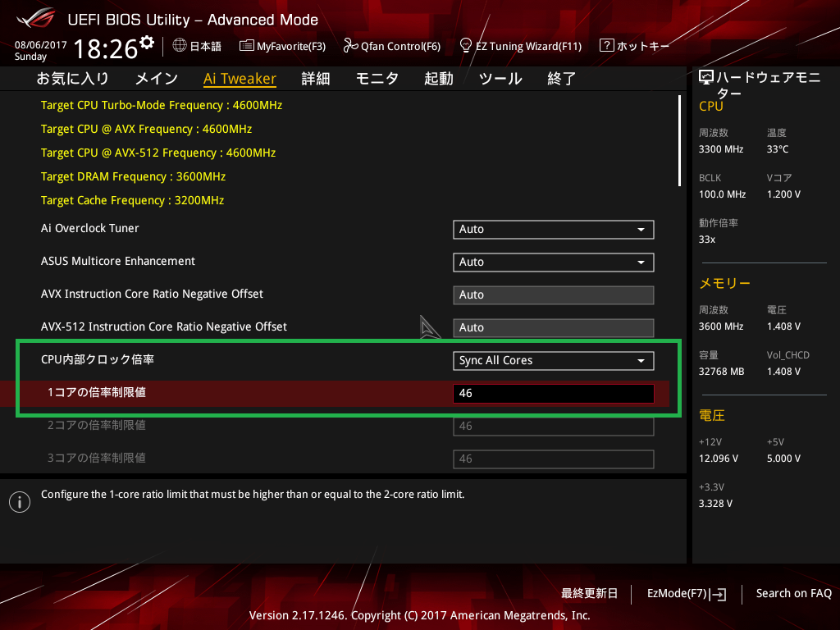The height and width of the screenshot is (630, 840).
Task: Switch to the メイン tab
Action: (x=157, y=79)
